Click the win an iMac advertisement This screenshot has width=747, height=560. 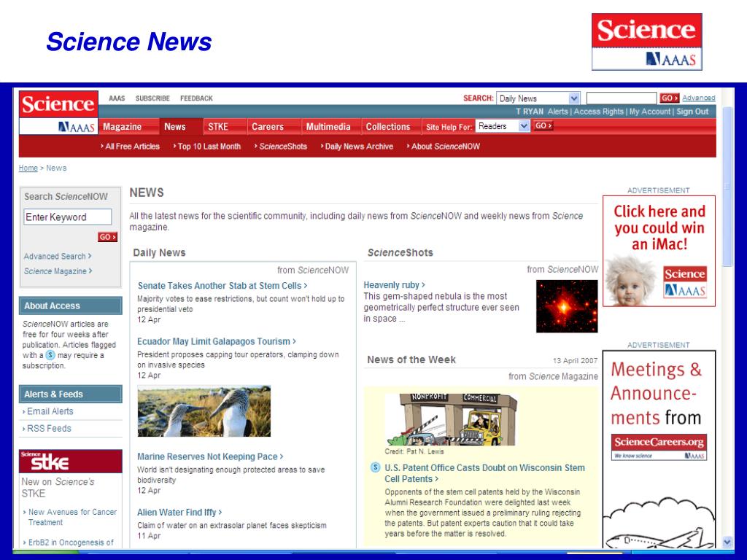click(x=659, y=251)
